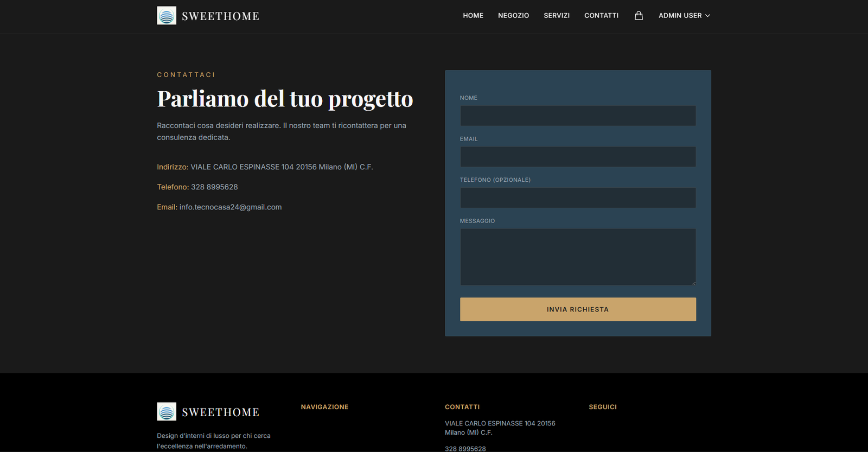Click the CONTATTACI label above the heading

click(186, 75)
